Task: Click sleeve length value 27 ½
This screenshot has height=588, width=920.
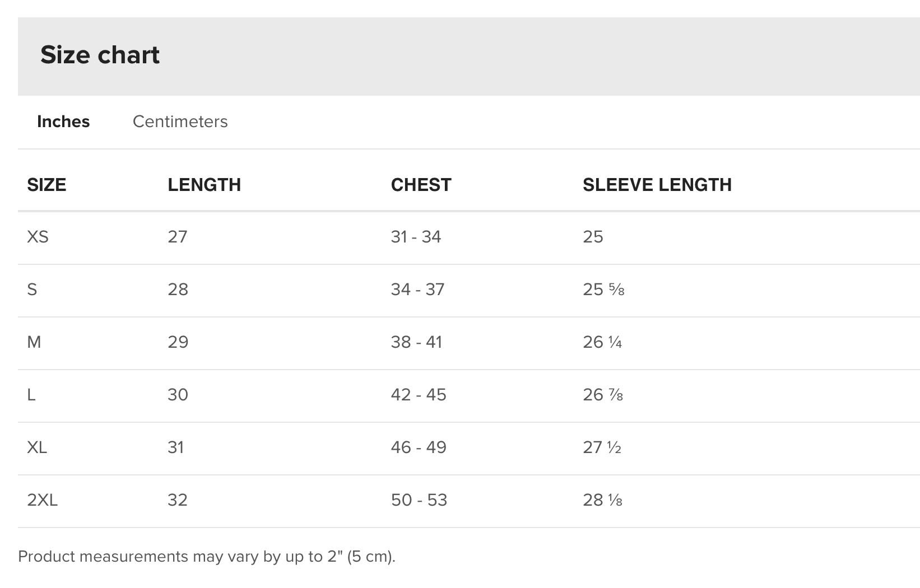Action: pos(602,447)
